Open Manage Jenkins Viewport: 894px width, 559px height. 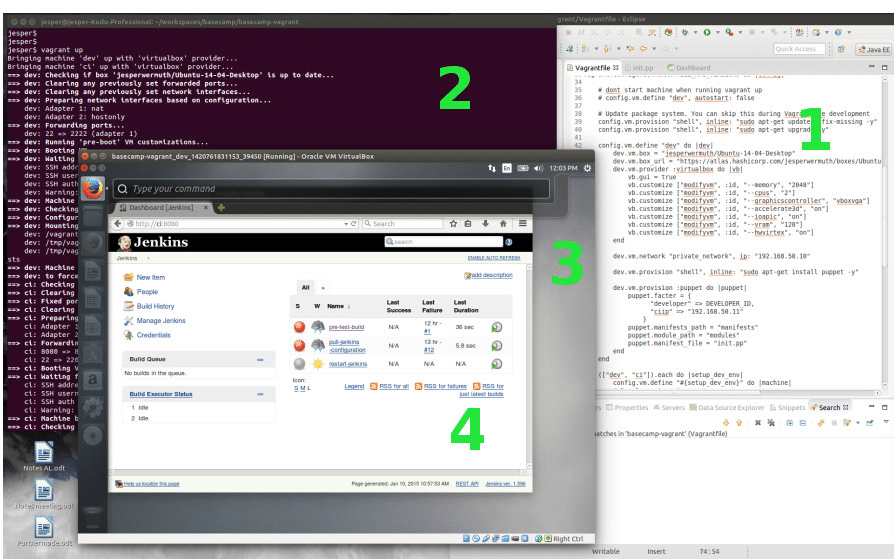click(161, 321)
